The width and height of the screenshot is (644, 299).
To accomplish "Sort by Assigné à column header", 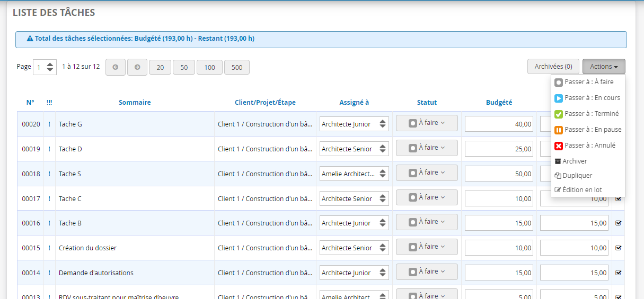I will [354, 103].
